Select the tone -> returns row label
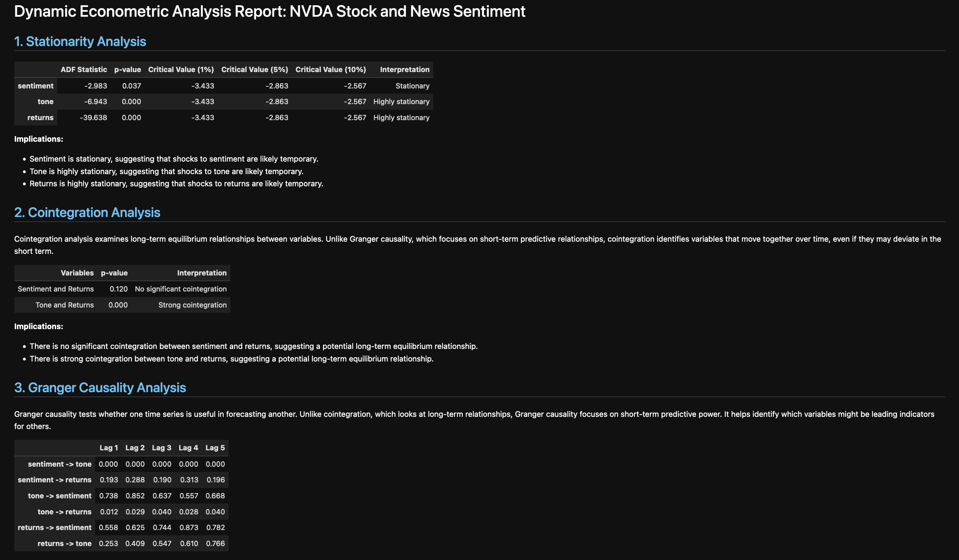959x560 pixels. point(64,512)
